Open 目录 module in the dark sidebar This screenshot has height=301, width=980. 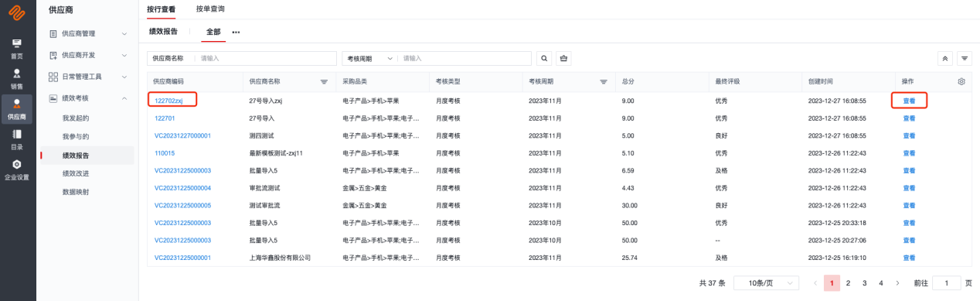pos(17,139)
